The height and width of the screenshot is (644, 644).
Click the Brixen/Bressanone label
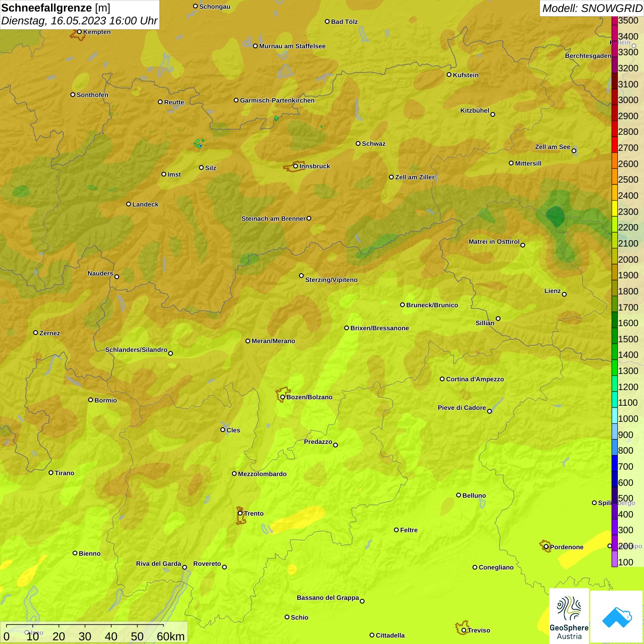tap(379, 328)
